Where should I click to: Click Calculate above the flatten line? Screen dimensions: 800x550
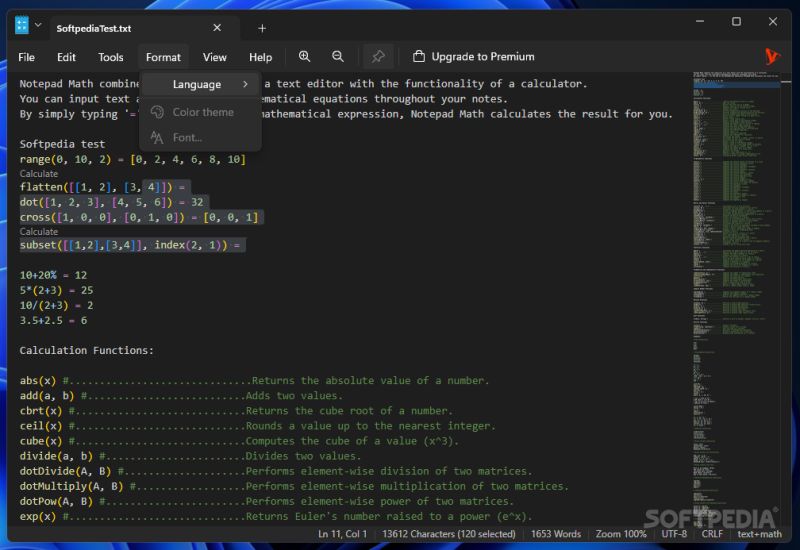39,173
